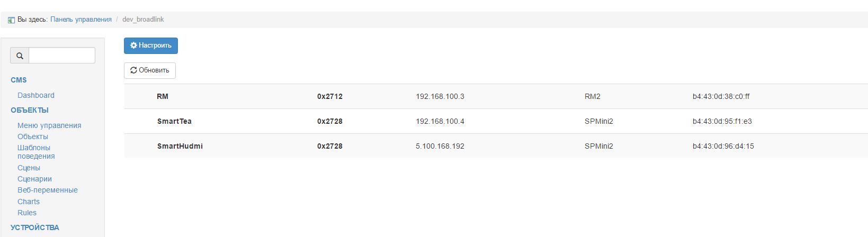Open Шаблоны поведения sidebar item
The width and height of the screenshot is (868, 237).
click(36, 152)
